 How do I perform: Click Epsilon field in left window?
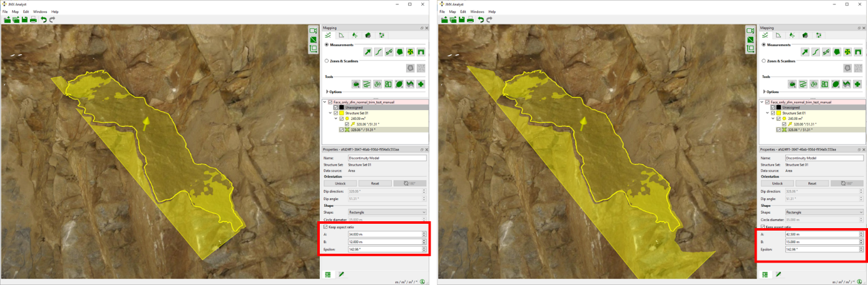tap(384, 249)
